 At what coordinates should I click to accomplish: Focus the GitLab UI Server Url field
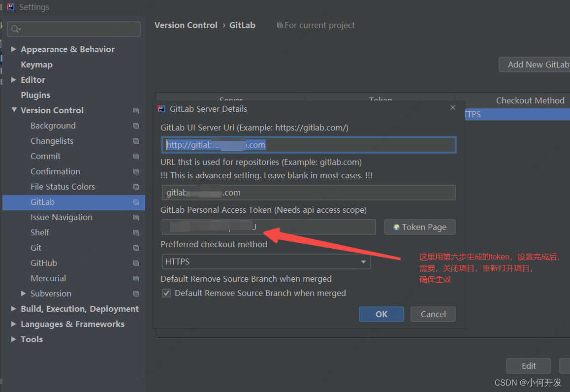point(309,145)
